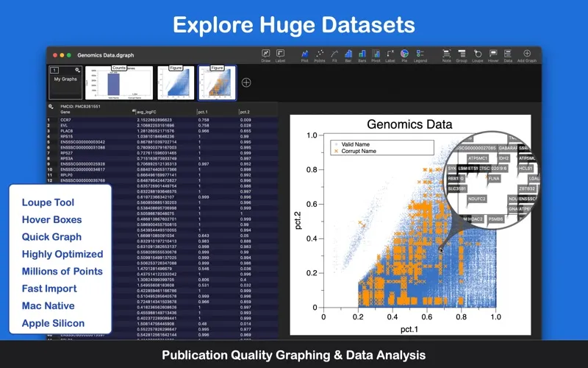
Task: Open the Data toolbar item
Action: [508, 55]
